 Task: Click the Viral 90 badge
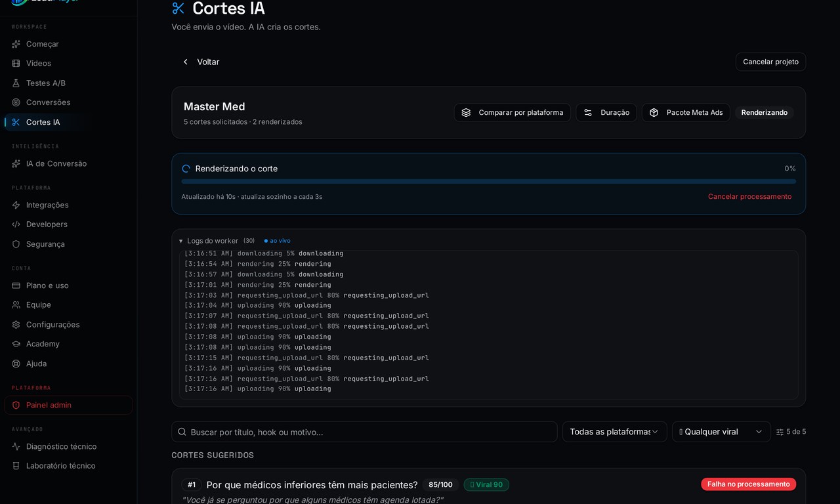coord(486,484)
